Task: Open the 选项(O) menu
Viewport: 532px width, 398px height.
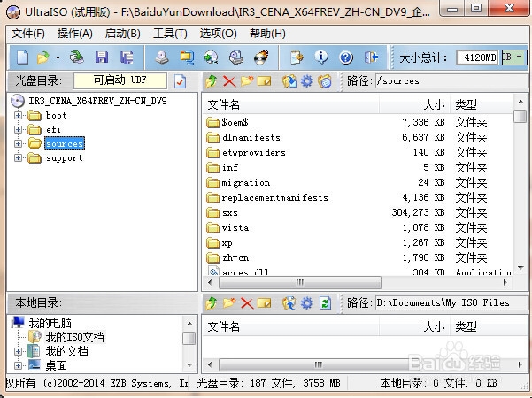Action: (218, 34)
